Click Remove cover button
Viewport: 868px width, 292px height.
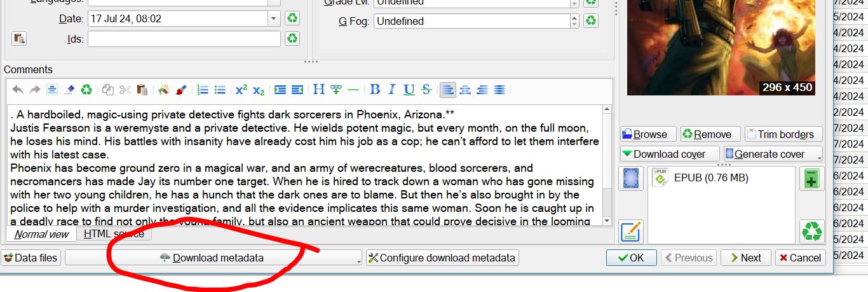pos(710,134)
